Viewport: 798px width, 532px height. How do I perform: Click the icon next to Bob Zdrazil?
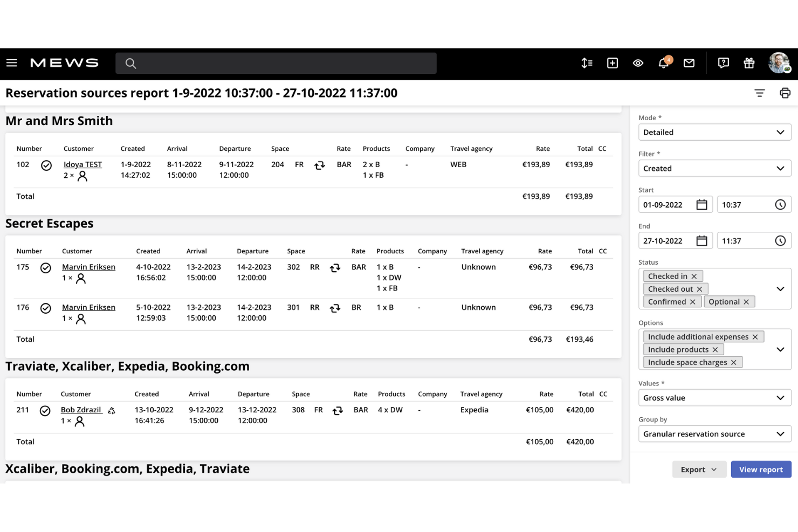[112, 411]
